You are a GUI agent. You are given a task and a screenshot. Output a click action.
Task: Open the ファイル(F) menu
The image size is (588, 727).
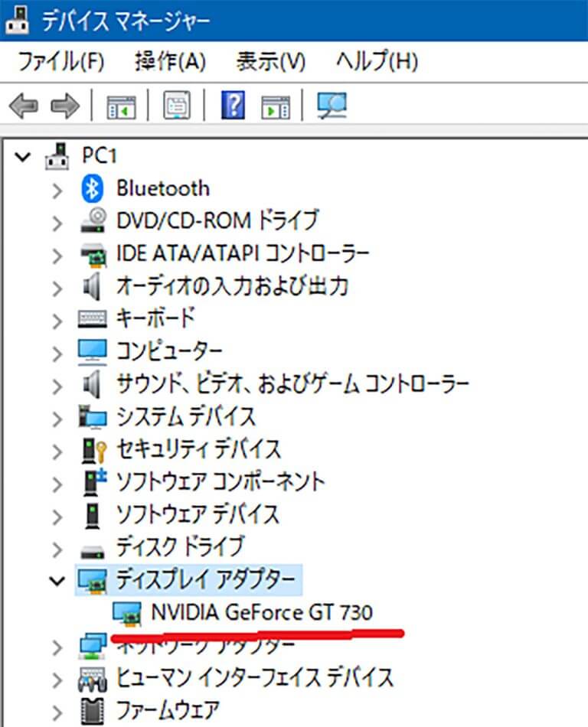coord(60,60)
